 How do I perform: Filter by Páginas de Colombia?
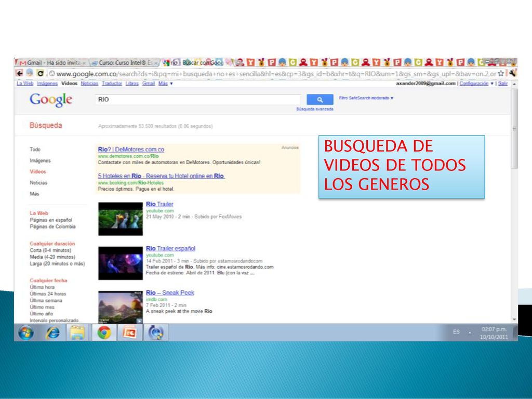coord(52,227)
